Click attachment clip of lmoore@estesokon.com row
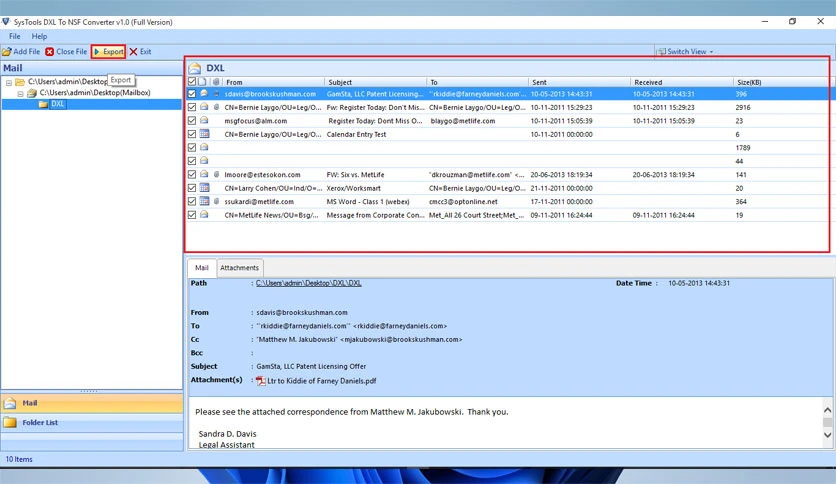 coord(216,174)
